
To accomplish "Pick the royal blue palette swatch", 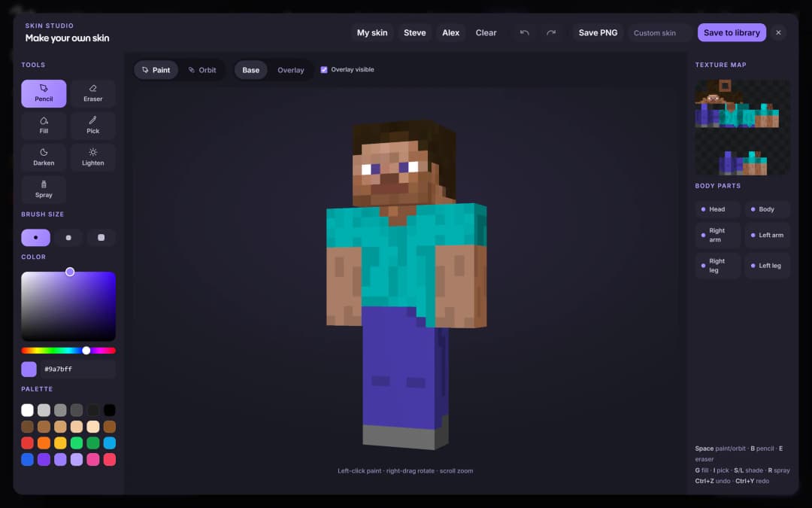I will coord(28,459).
